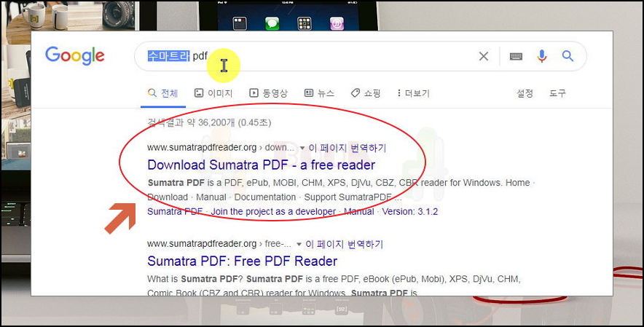Click 이 페이지 번역하기 for first result
This screenshot has width=644, height=327.
click(347, 148)
